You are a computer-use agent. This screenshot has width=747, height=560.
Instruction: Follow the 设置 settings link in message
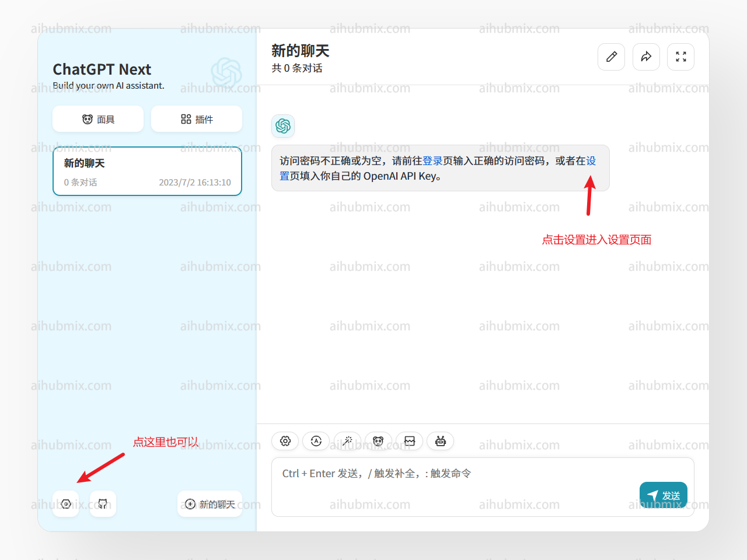click(591, 161)
